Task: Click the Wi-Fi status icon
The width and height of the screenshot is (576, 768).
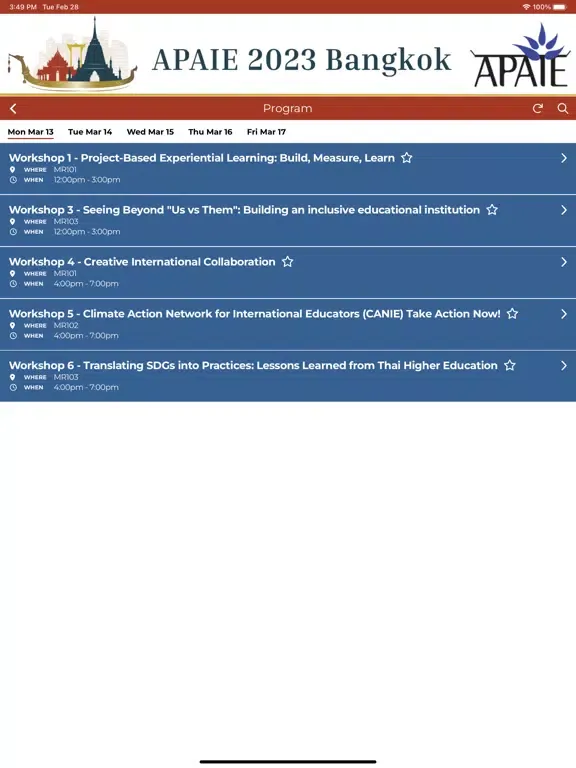Action: [x=527, y=7]
